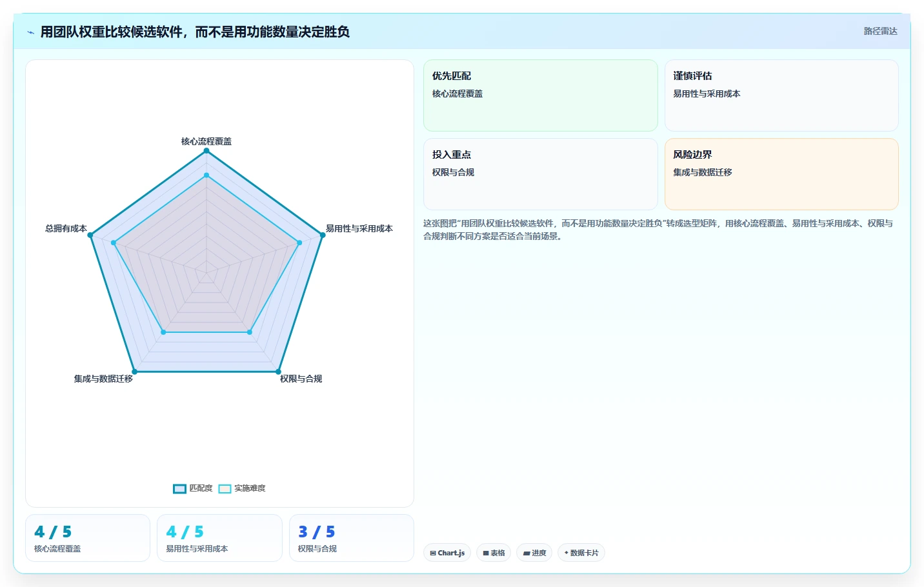
Task: Click 核心流程覆盖 text in 优先匹配 card
Action: (457, 94)
